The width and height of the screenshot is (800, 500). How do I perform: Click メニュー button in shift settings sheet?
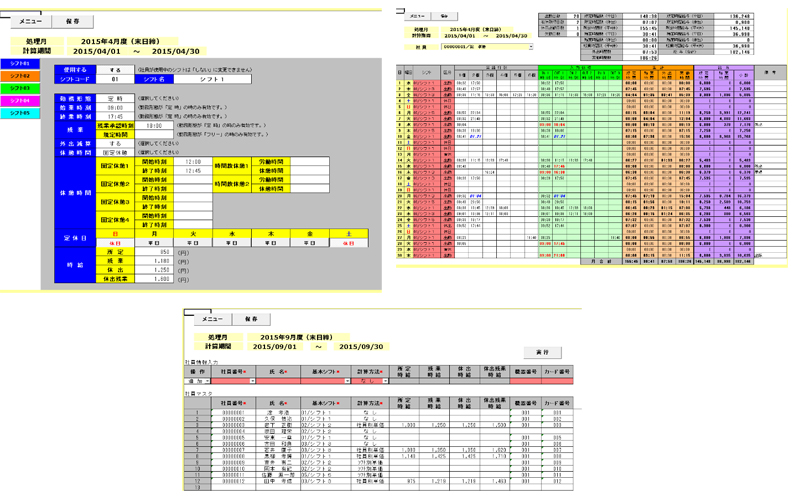30,21
